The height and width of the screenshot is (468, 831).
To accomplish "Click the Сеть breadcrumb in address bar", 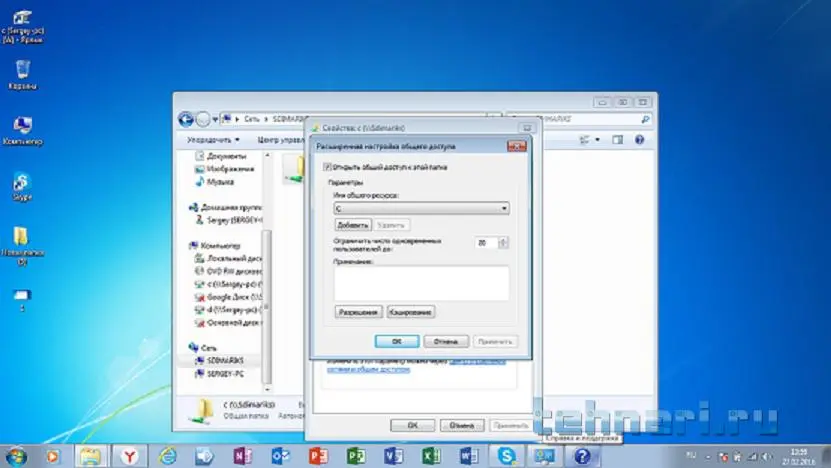I will [252, 119].
